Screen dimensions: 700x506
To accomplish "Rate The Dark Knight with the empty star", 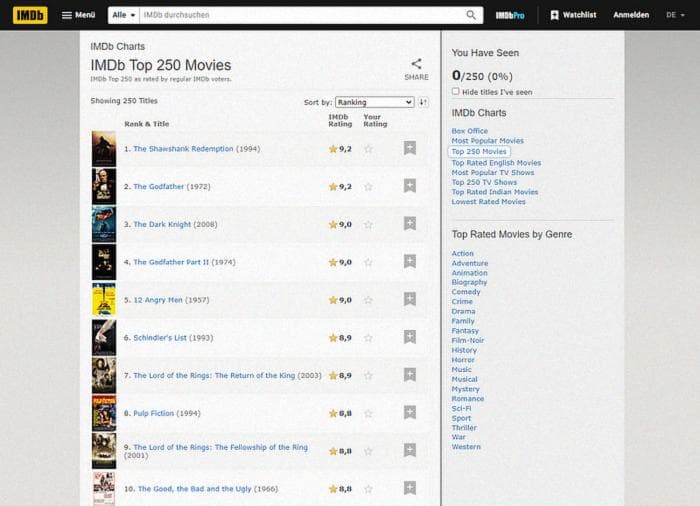I will click(368, 224).
